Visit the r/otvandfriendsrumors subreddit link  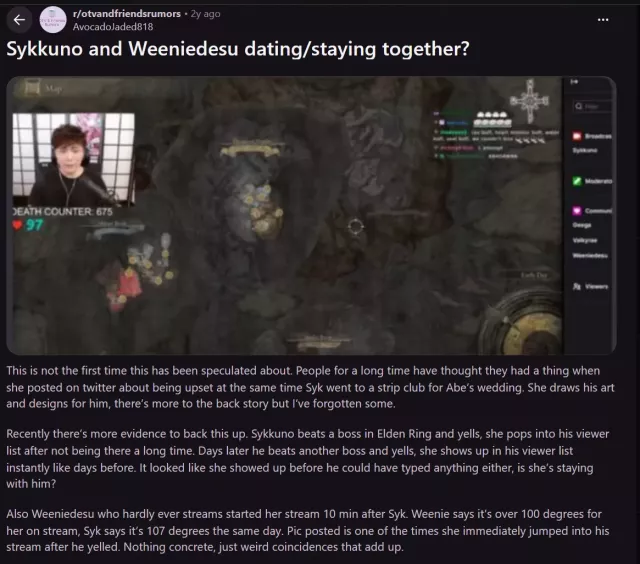pyautogui.click(x=127, y=13)
